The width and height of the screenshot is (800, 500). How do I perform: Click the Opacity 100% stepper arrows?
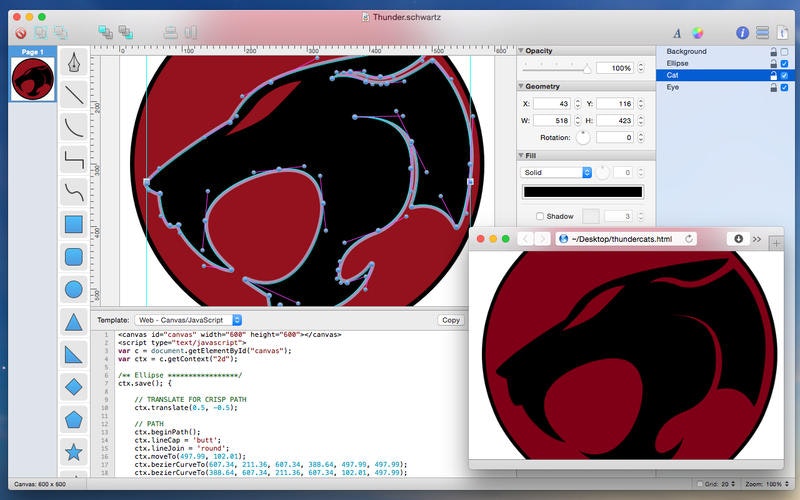(x=641, y=68)
